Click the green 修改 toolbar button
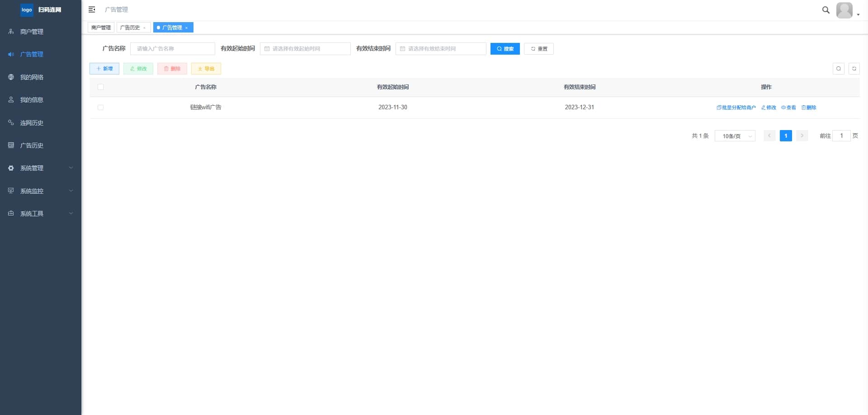Screen dimensions: 868x415 point(138,69)
